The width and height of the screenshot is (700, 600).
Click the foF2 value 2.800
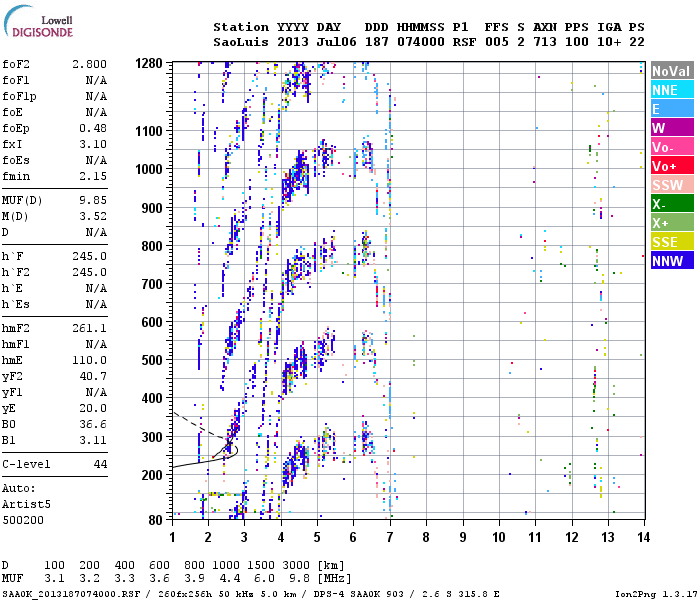pos(90,64)
